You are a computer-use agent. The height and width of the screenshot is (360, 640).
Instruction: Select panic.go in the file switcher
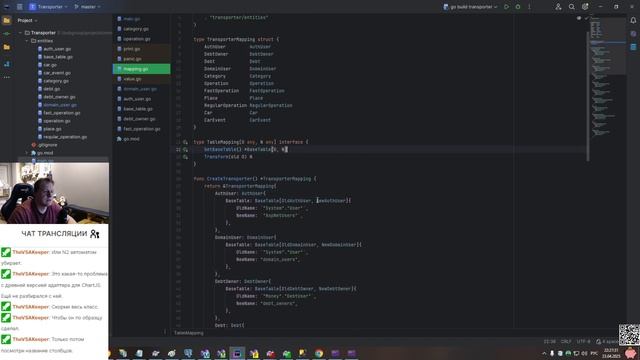point(142,59)
